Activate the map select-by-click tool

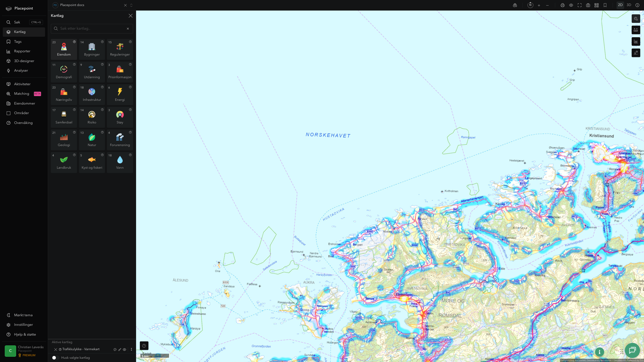pyautogui.click(x=636, y=19)
